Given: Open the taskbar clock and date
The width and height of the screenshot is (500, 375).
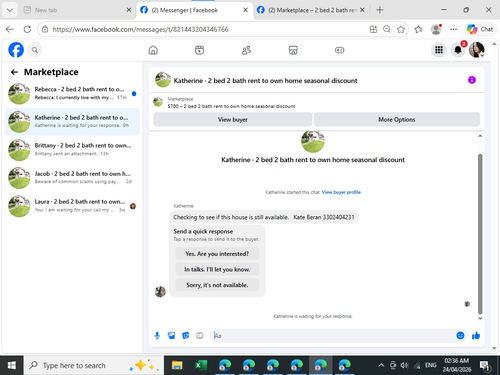Looking at the screenshot, I should coord(457,365).
